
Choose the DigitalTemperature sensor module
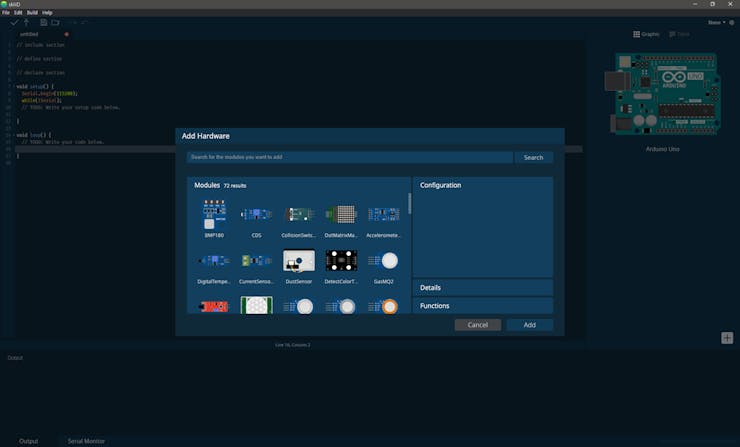tap(214, 261)
